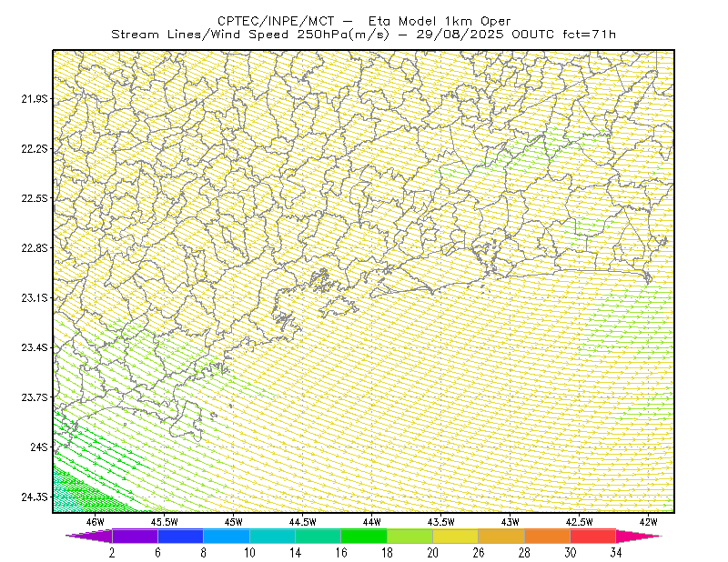The width and height of the screenshot is (728, 562).
Task: Click the light blue 8–10 legend segment
Action: click(227, 536)
